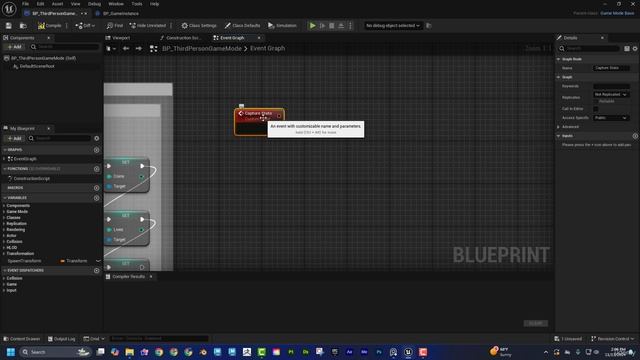Viewport: 640px width, 360px height.
Task: Click the Save blueprint icon in toolbar
Action: pos(9,26)
